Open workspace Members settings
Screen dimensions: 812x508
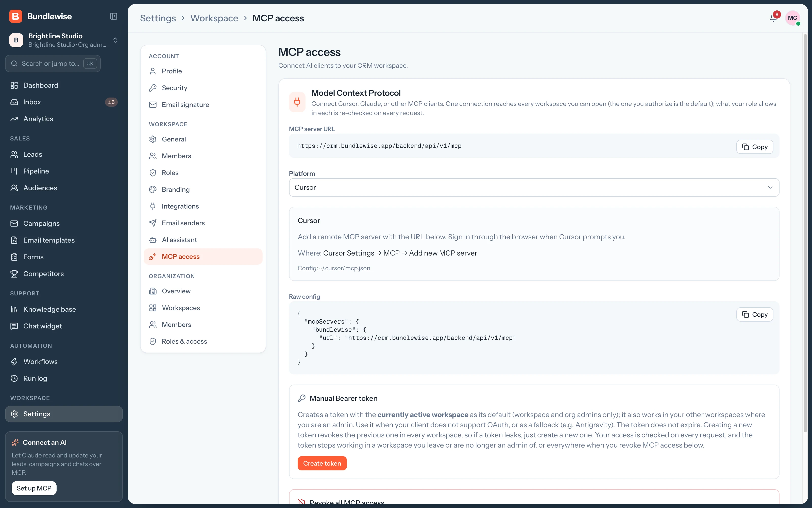(x=203, y=156)
